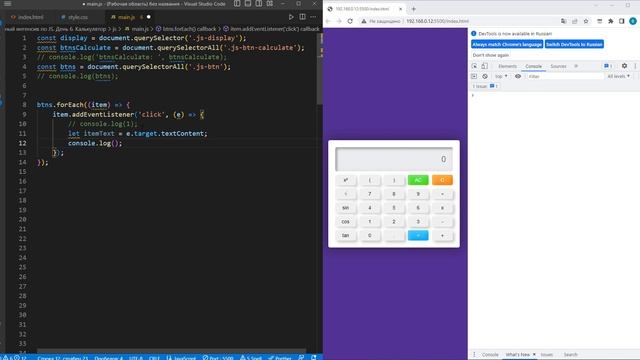Expand more DevTools tabs chevron
This screenshot has width=640, height=360.
576,66
